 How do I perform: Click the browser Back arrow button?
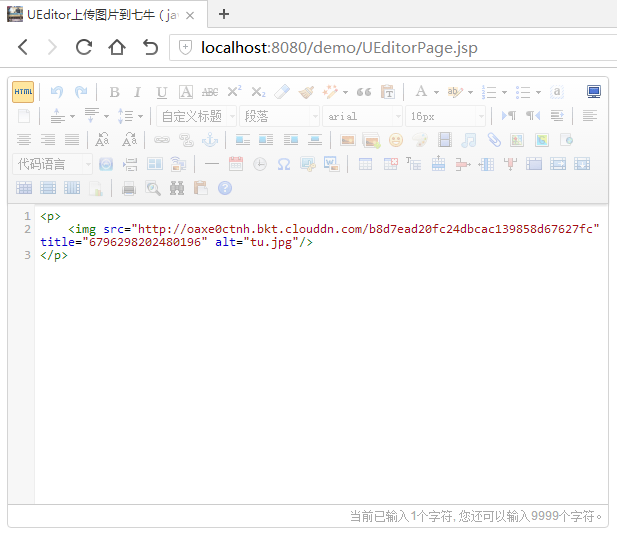coord(23,48)
